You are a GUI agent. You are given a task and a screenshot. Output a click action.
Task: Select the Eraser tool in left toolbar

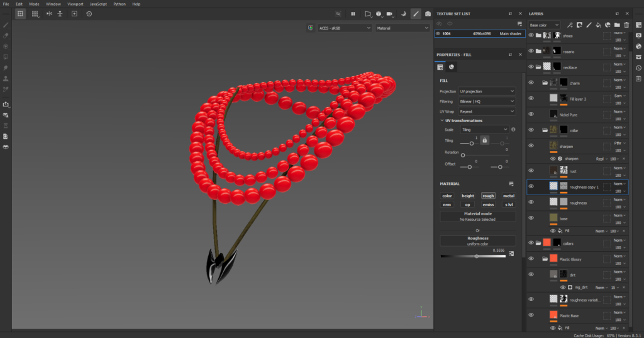pos(6,35)
